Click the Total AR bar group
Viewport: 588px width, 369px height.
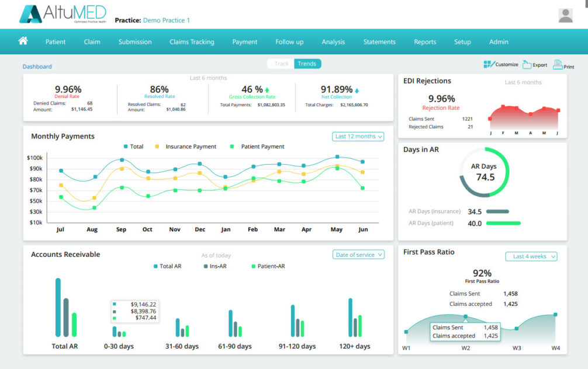click(x=66, y=307)
